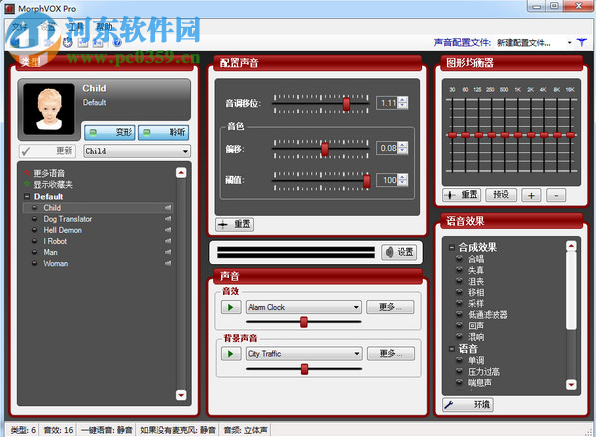The height and width of the screenshot is (437, 596).
Task: Open the File (文件) menu
Action: pos(19,27)
